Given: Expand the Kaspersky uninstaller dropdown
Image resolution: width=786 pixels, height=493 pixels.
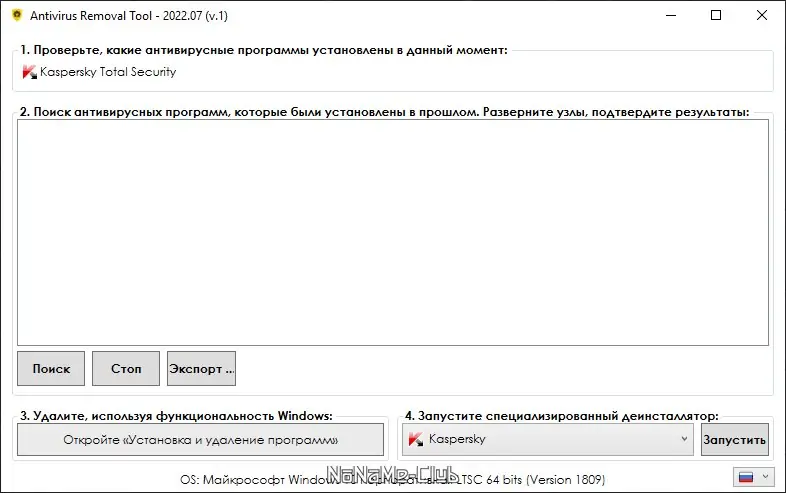Looking at the screenshot, I should point(547,439).
